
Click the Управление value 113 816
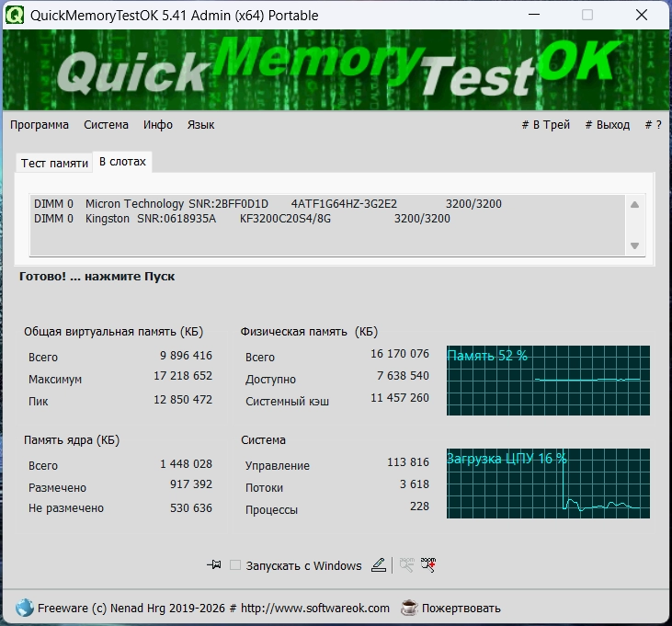click(408, 461)
